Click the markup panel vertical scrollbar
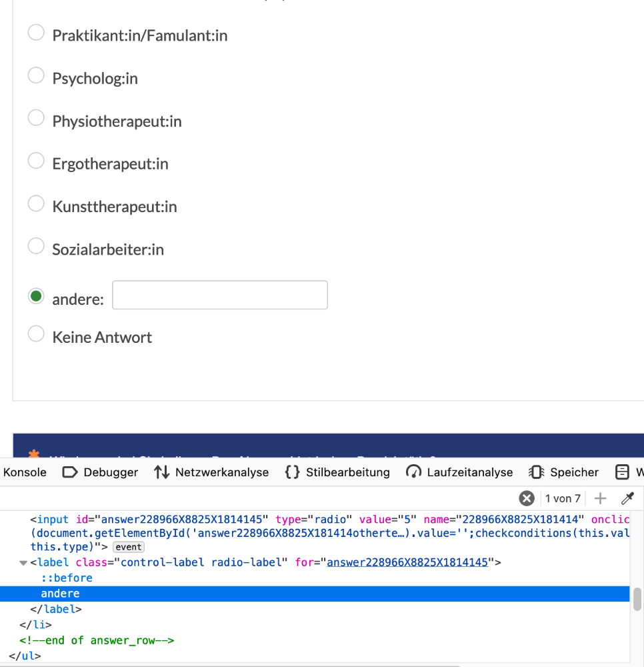This screenshot has width=644, height=667. pos(637,599)
